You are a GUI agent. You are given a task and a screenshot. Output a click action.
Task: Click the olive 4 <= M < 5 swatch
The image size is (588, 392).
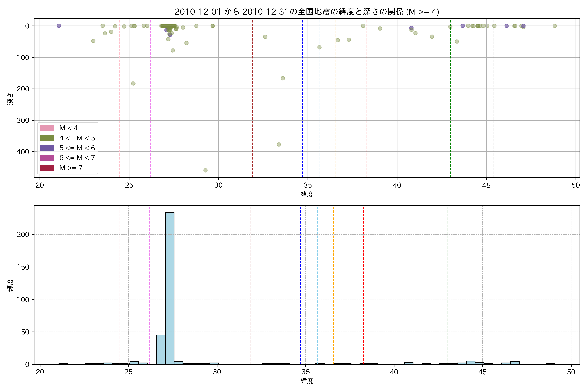[47, 138]
